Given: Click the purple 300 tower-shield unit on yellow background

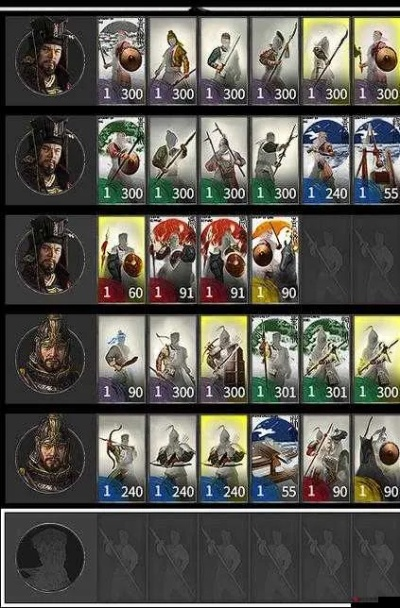Looking at the screenshot, I should (224, 359).
